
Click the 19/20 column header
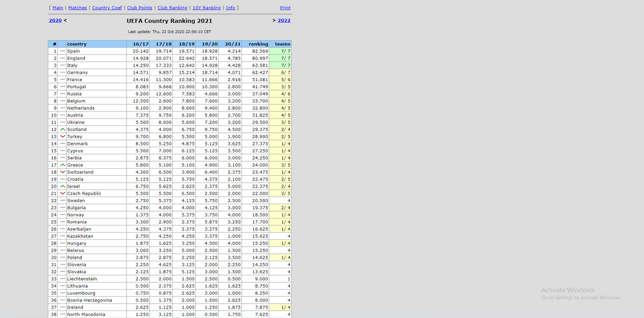click(x=207, y=44)
